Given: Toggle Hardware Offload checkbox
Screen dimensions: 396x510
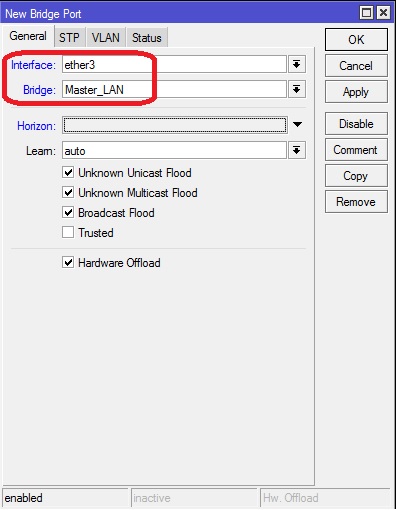Looking at the screenshot, I should coord(68,262).
